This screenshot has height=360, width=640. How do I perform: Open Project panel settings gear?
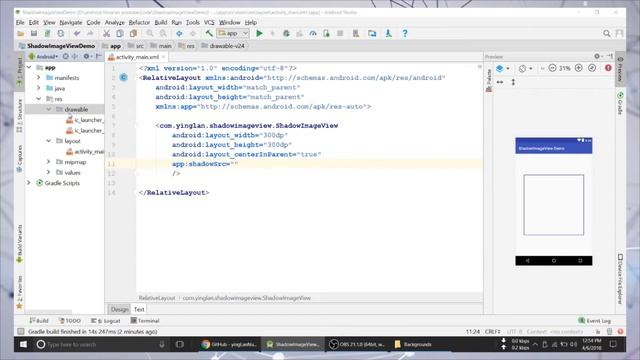[x=87, y=56]
